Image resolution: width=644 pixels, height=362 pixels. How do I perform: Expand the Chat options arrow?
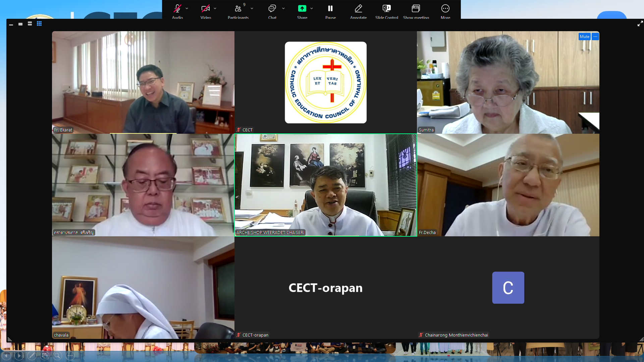point(283,8)
